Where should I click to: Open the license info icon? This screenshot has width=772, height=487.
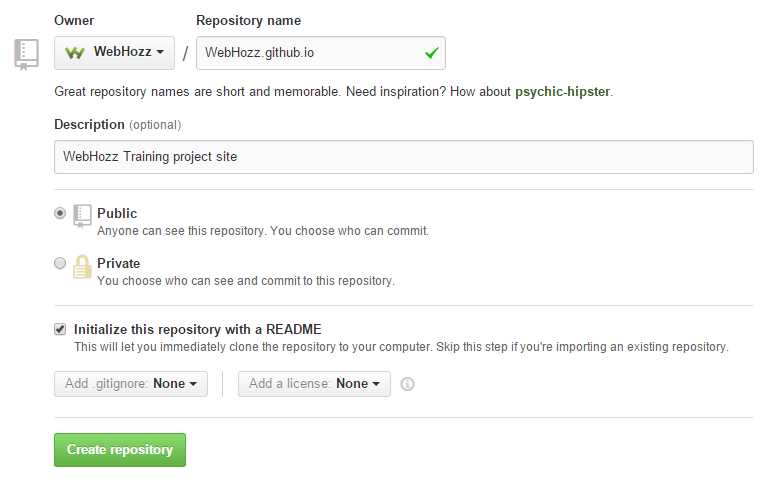[407, 384]
